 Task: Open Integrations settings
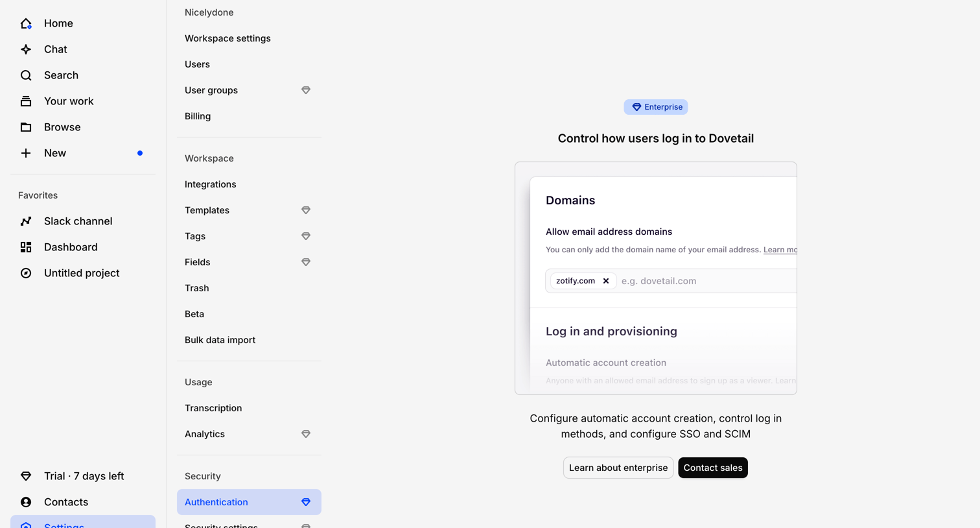[249, 184]
